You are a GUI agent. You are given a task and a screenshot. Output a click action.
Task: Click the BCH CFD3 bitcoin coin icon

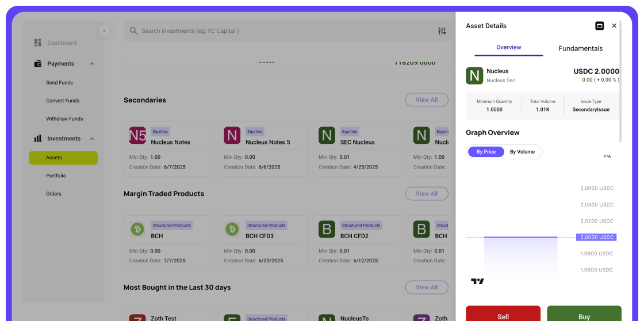tap(232, 229)
